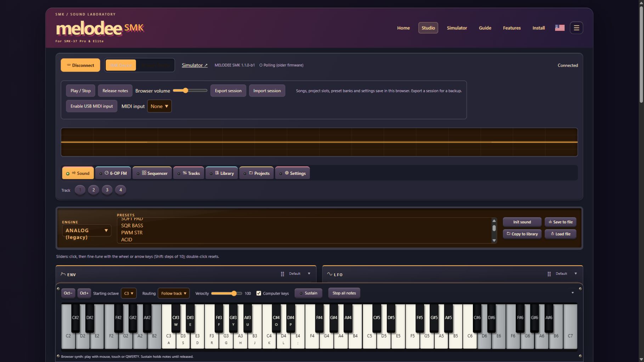The image size is (644, 362).
Task: Go to the Guide page
Action: [x=485, y=28]
